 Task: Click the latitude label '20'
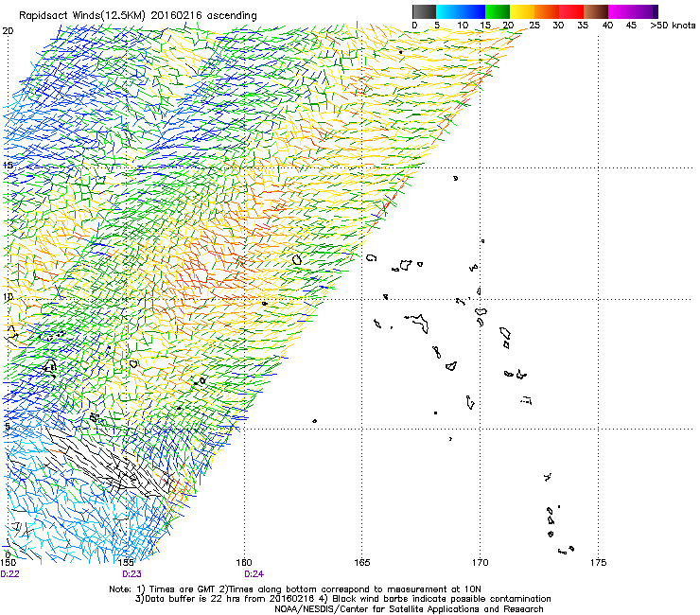(8, 31)
